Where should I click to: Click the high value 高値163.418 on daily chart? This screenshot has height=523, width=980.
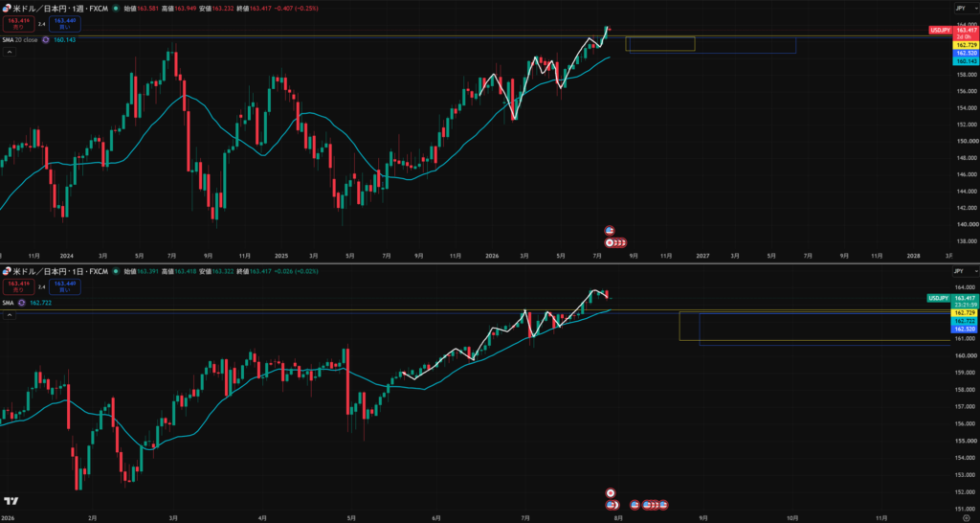(x=178, y=271)
